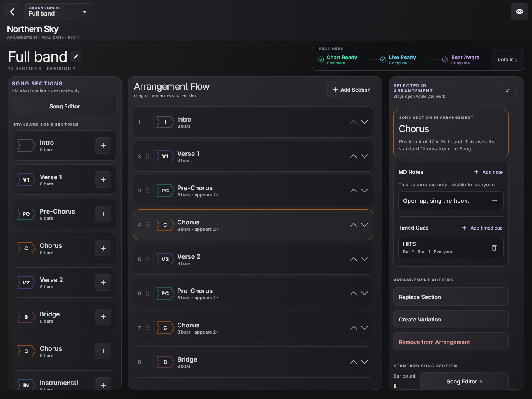The image size is (532, 399).
Task: Grab the drag handle of row 1 Intro
Action: click(147, 122)
